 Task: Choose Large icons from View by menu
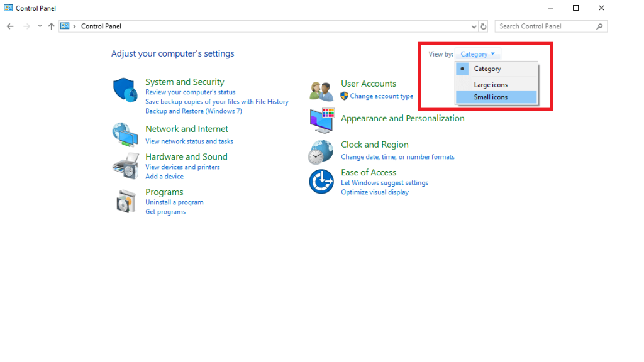pyautogui.click(x=497, y=85)
